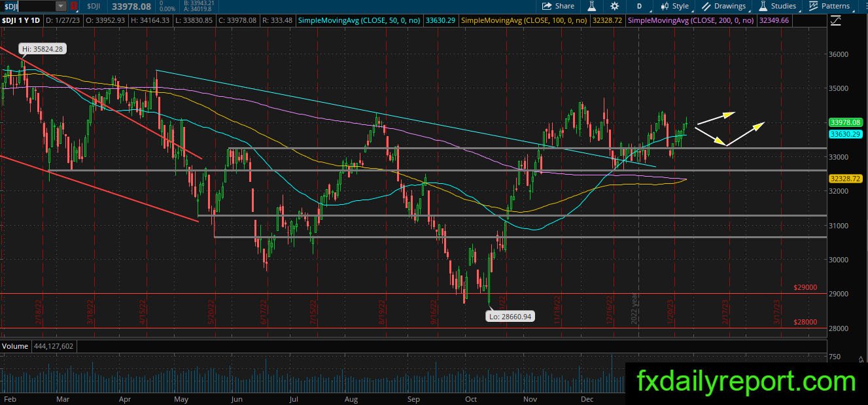This screenshot has width=868, height=405.
Task: Click the R: 333.48 range value
Action: coord(277,21)
